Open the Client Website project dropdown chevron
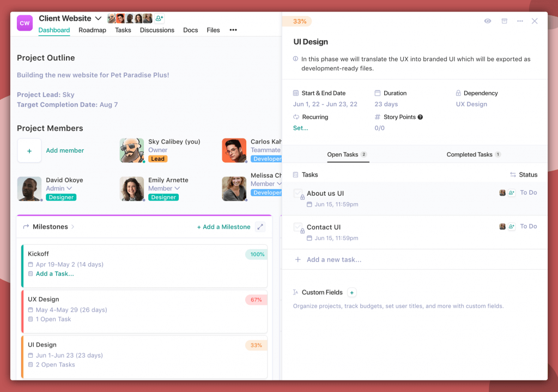The height and width of the screenshot is (392, 558). pos(99,18)
